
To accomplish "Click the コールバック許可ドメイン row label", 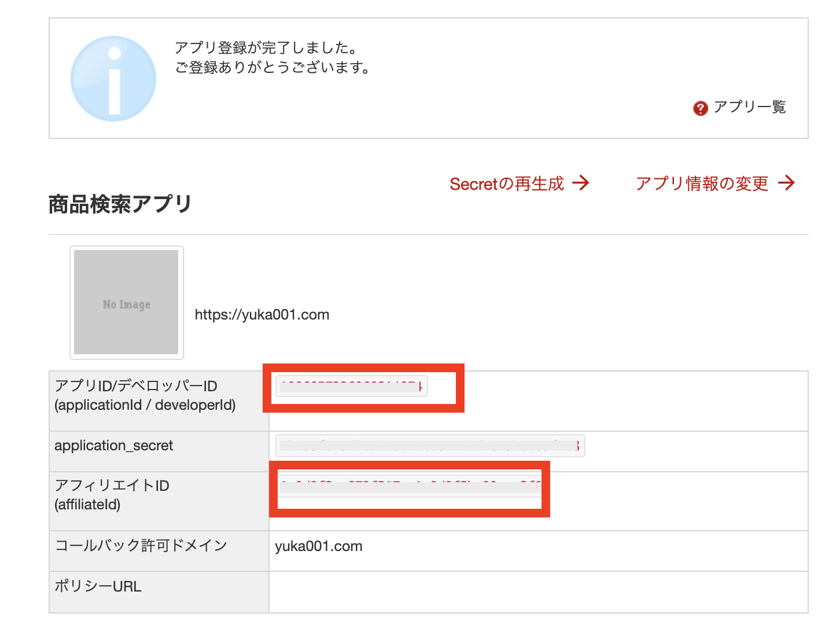I will [x=141, y=545].
